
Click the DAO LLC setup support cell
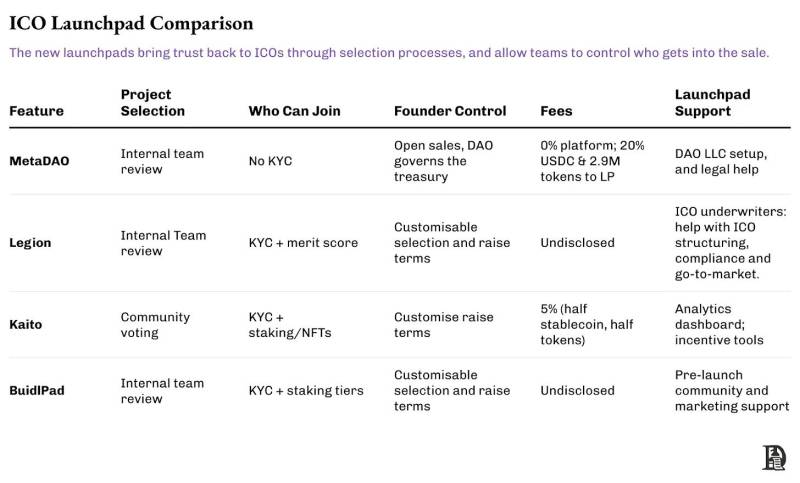720,161
